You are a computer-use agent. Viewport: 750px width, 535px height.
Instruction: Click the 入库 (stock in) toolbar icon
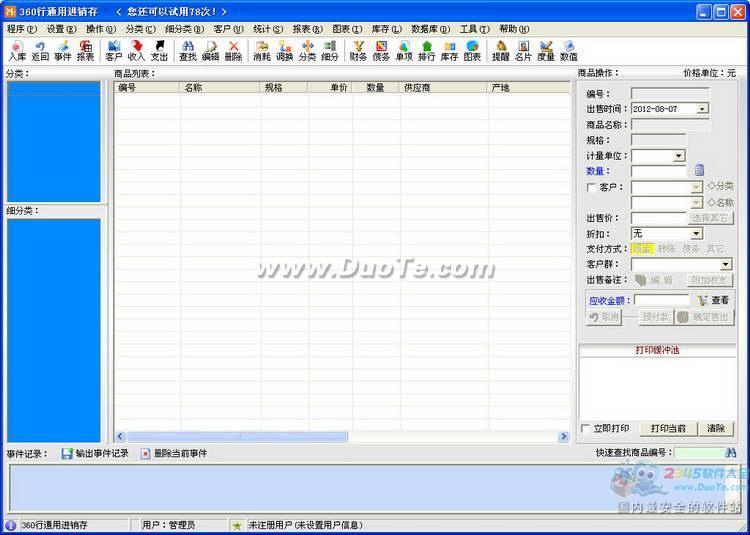[x=17, y=51]
